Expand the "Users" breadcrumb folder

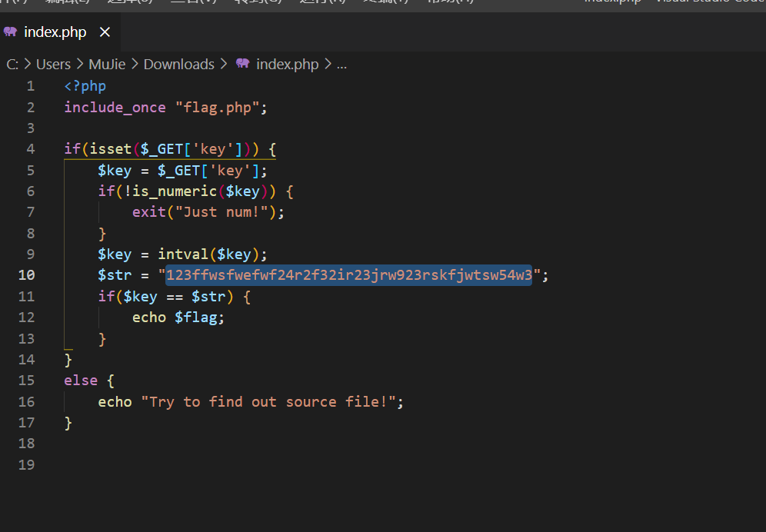click(x=53, y=65)
